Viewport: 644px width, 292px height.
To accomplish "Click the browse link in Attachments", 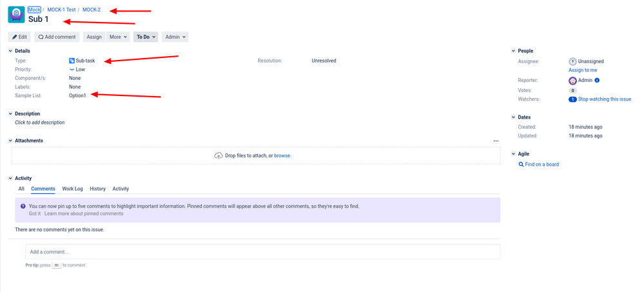I will [x=282, y=155].
